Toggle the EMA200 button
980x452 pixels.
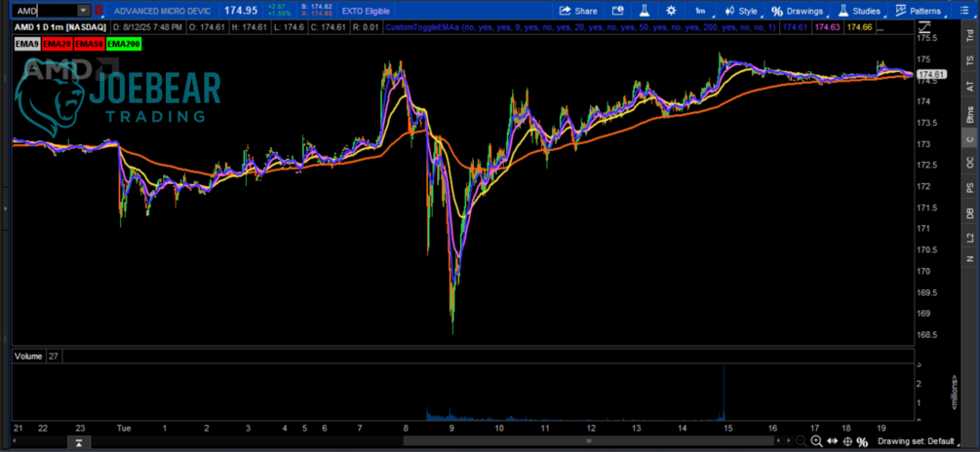(124, 44)
